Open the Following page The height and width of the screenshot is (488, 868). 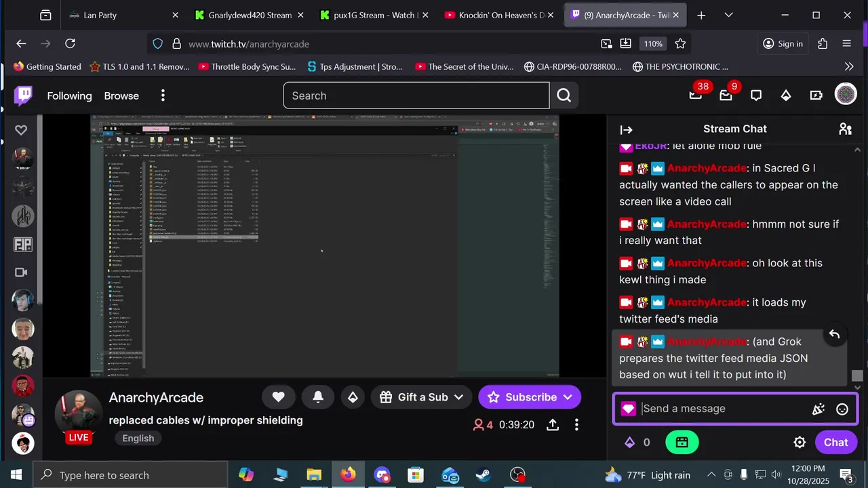[x=69, y=96]
